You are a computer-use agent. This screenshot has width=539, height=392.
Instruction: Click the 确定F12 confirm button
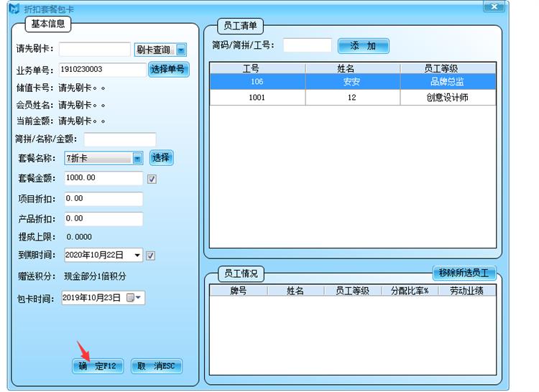coord(98,366)
